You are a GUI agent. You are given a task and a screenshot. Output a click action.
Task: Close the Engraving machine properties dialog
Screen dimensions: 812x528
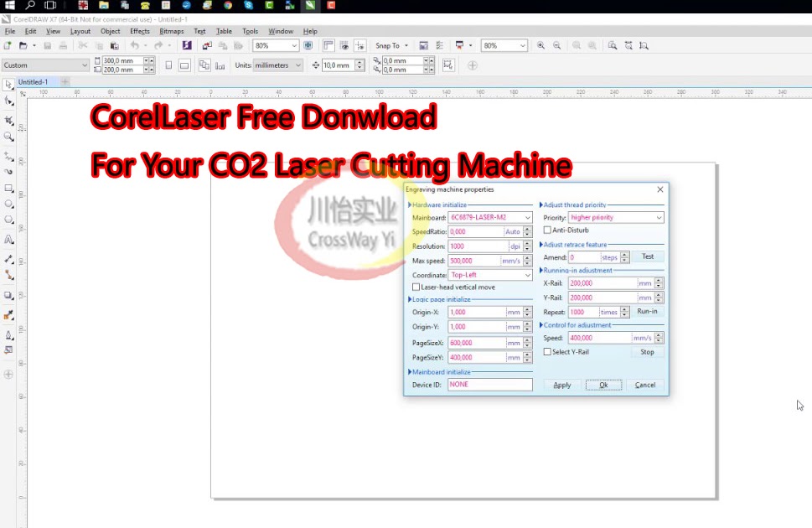pyautogui.click(x=659, y=189)
